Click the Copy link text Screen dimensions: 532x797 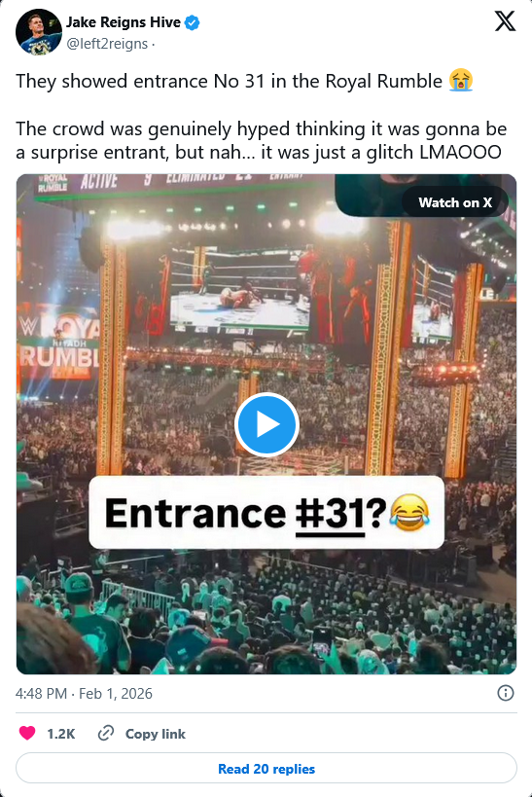tap(155, 734)
